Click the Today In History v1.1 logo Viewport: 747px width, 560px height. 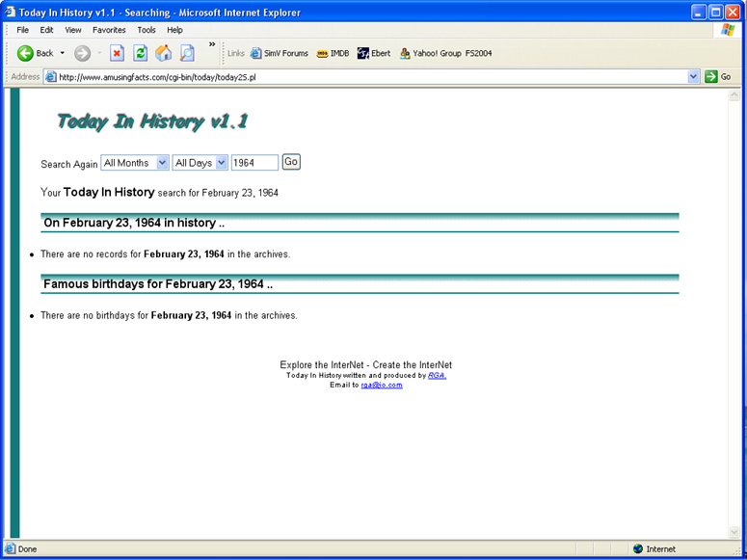pyautogui.click(x=152, y=121)
